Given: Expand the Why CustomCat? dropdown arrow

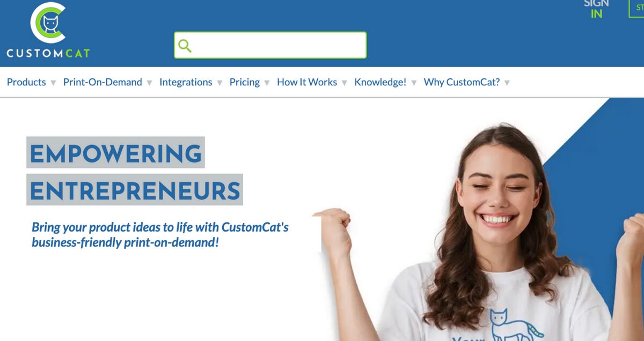Looking at the screenshot, I should click(x=507, y=83).
